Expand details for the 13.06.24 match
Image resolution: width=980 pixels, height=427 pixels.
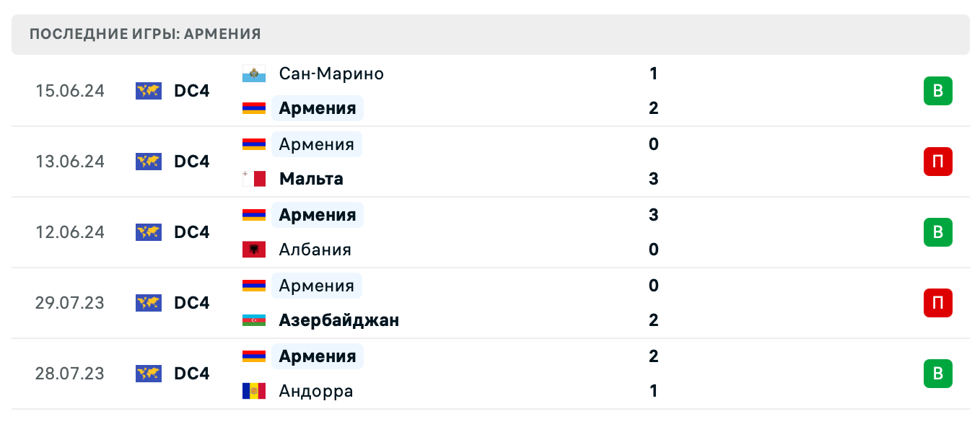[505, 162]
